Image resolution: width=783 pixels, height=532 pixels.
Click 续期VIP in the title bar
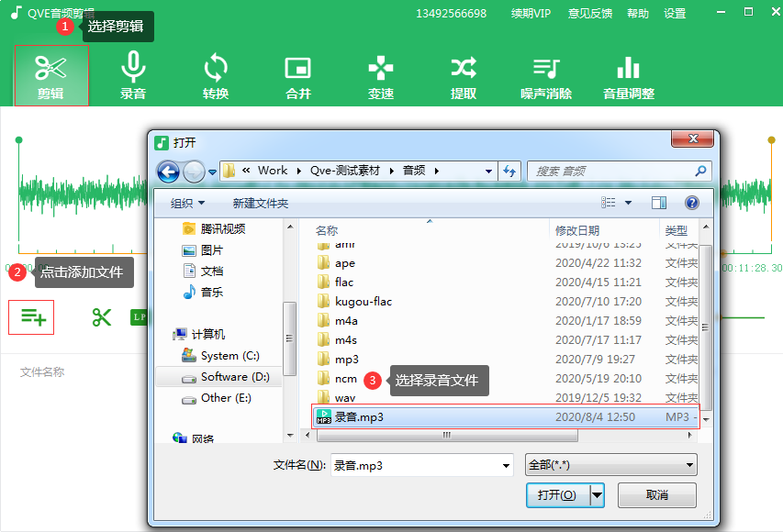[531, 14]
